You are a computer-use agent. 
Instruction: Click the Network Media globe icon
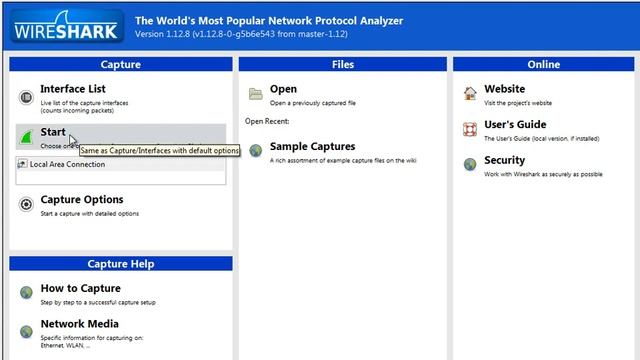(26, 331)
